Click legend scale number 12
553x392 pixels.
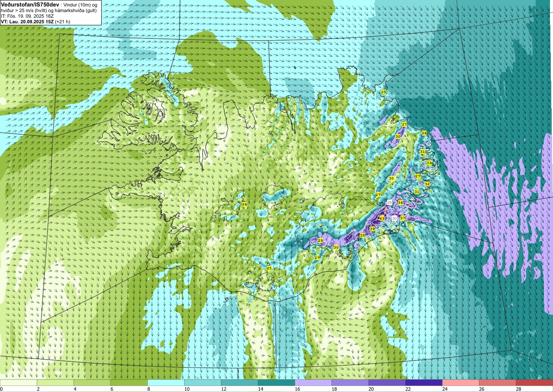(x=224, y=389)
